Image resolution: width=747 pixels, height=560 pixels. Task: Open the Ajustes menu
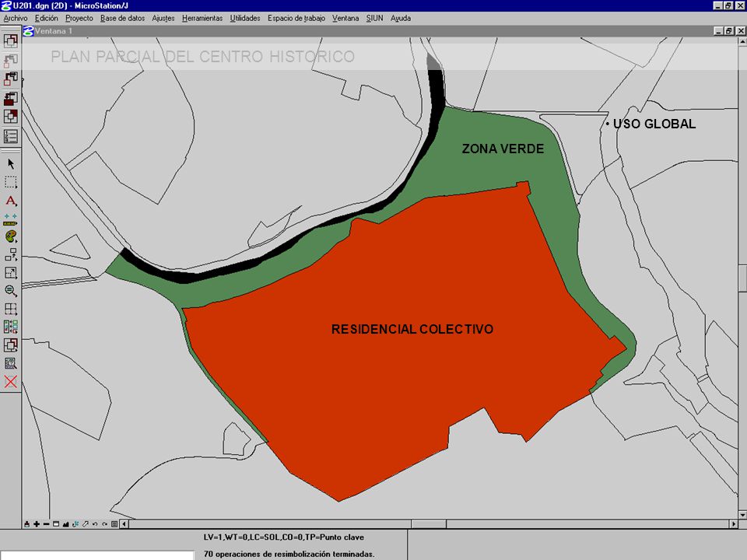click(163, 18)
